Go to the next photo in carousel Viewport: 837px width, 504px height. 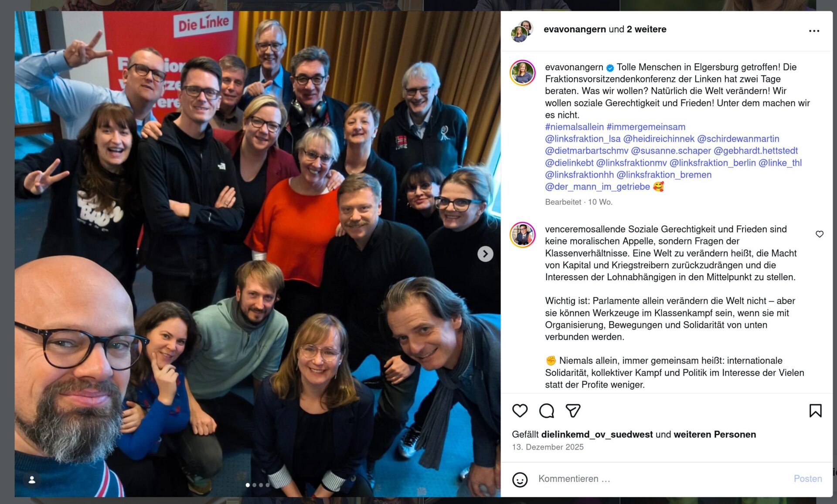point(485,254)
